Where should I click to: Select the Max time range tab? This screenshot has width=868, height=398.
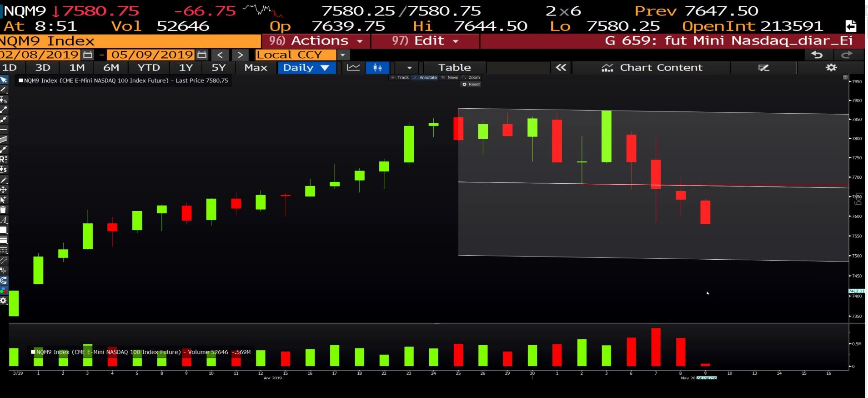256,68
